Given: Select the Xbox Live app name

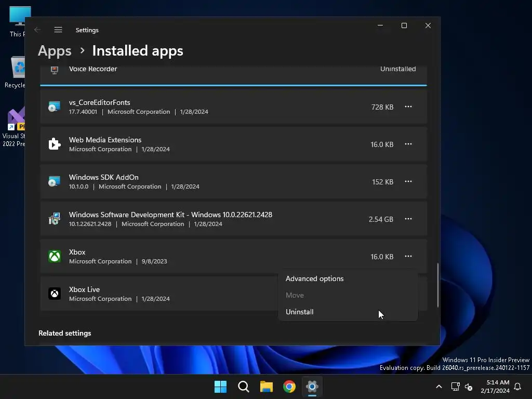Looking at the screenshot, I should 84,289.
